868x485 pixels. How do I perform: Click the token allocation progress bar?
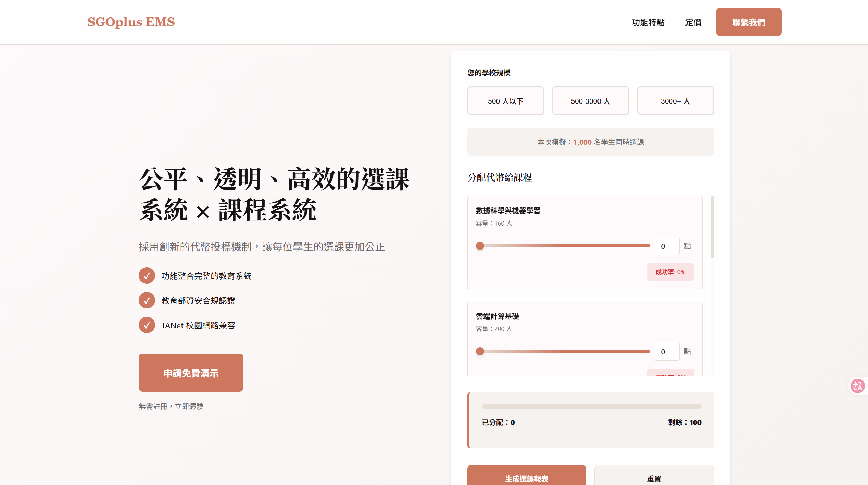click(x=591, y=407)
